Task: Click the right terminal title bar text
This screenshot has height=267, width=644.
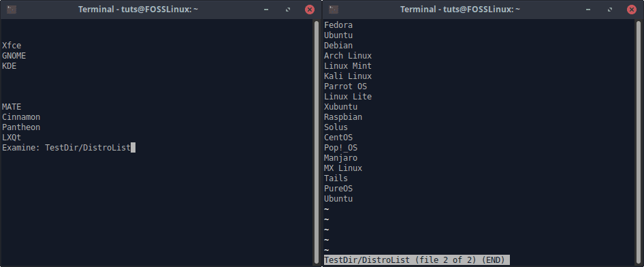Action: 460,10
